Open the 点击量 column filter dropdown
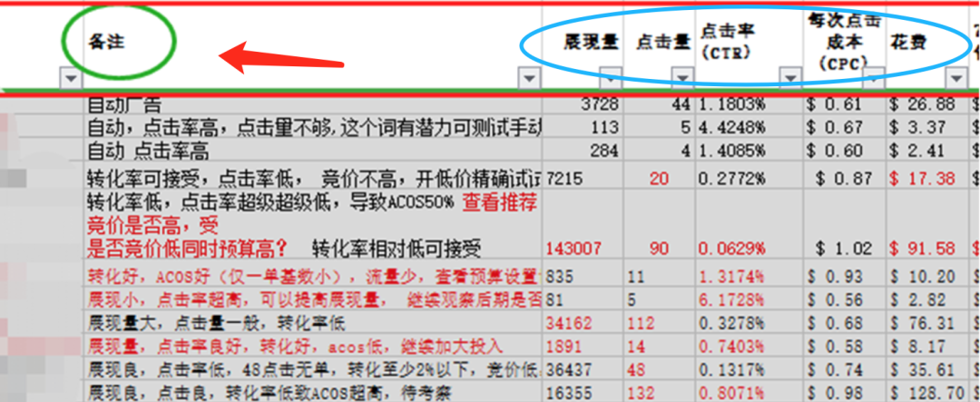Viewport: 980px width, 402px height. click(682, 79)
